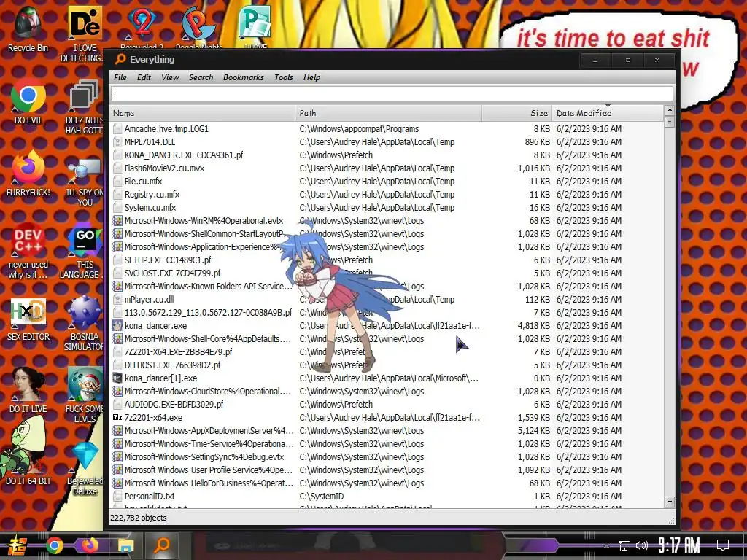This screenshot has height=560, width=747.
Task: Open the Search menu
Action: [201, 77]
